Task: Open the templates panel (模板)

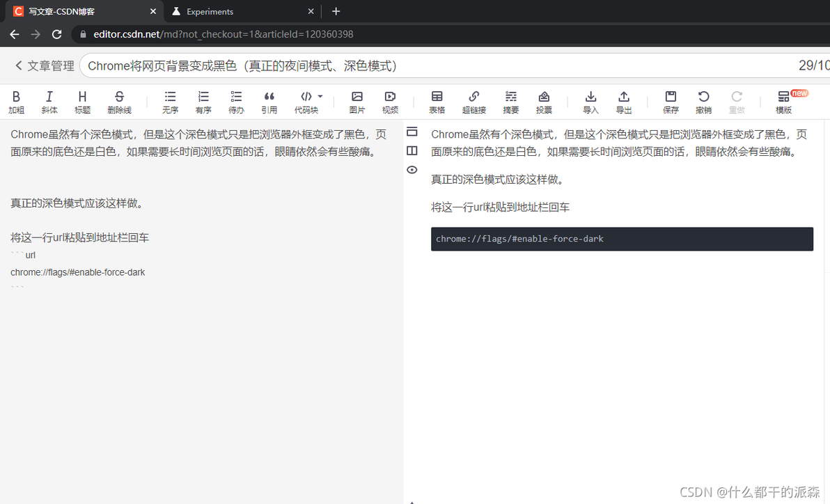Action: click(x=783, y=102)
